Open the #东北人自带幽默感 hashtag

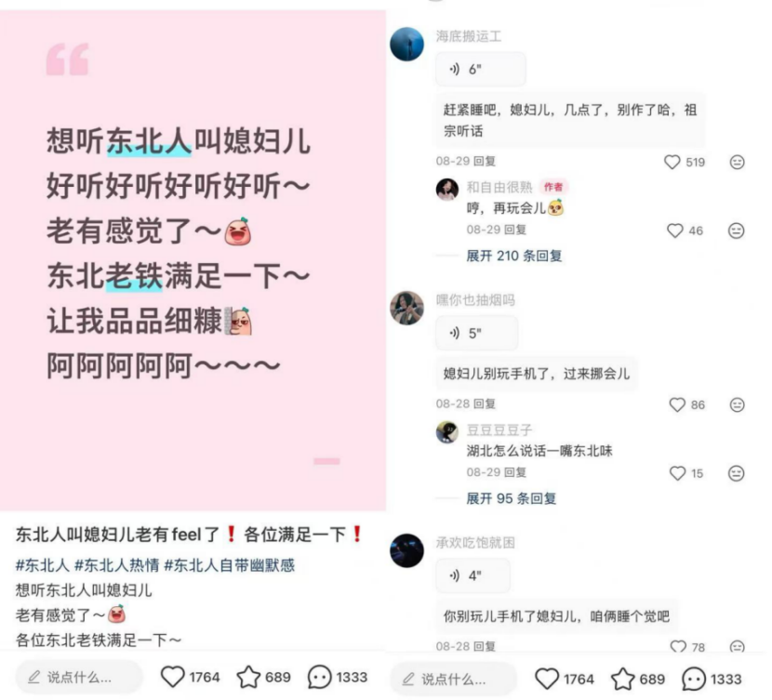tap(229, 565)
